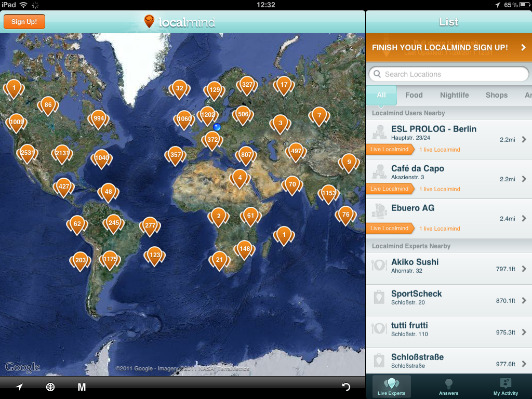Screen dimensions: 532x399
Task: Click the Sign Up! button
Action: [x=24, y=22]
